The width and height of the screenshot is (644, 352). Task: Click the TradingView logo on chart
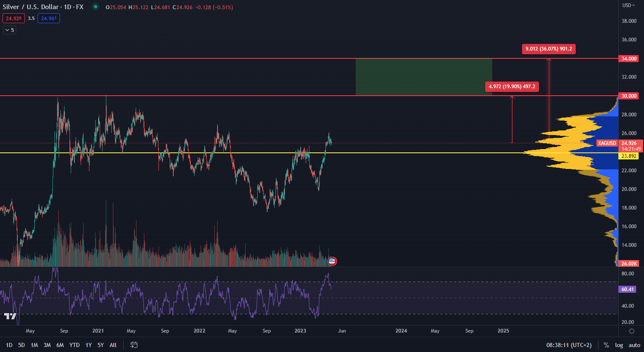pyautogui.click(x=10, y=316)
